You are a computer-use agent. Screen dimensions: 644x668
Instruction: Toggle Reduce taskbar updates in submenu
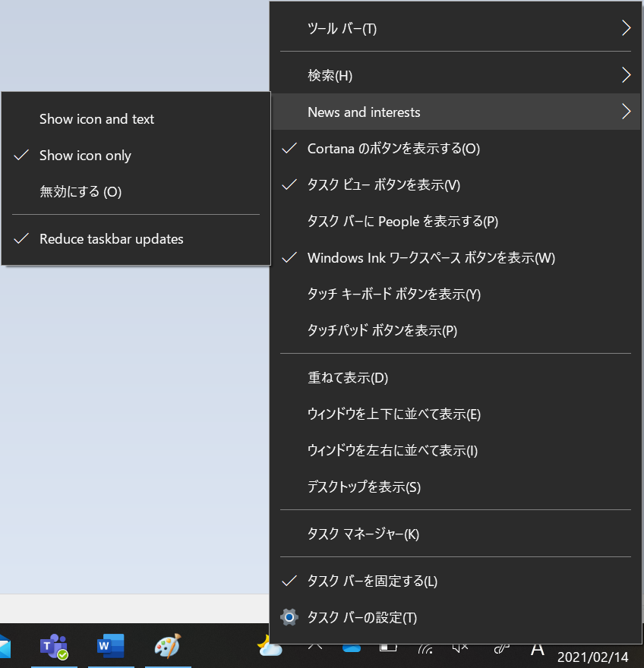(136, 239)
